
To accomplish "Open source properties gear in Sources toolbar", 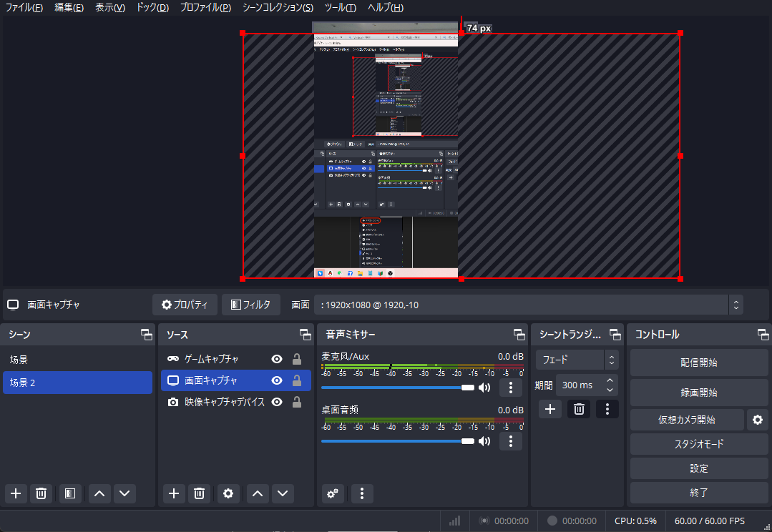I will coord(228,493).
